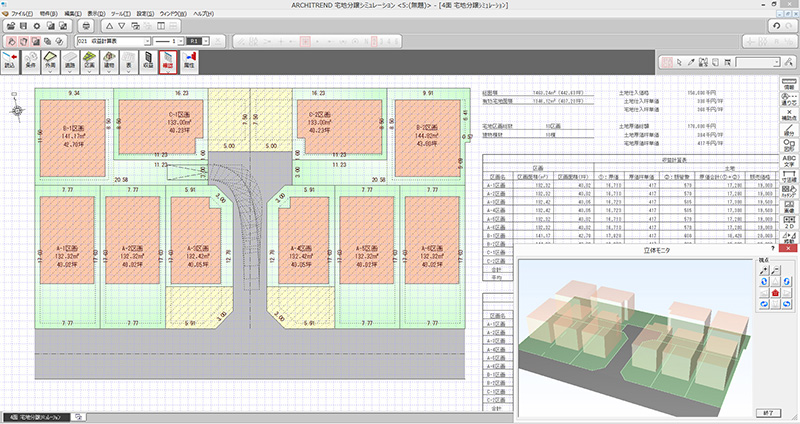This screenshot has height=424, width=800.
Task: Expand the 区画 tool dropdown arrow
Action: click(x=89, y=72)
